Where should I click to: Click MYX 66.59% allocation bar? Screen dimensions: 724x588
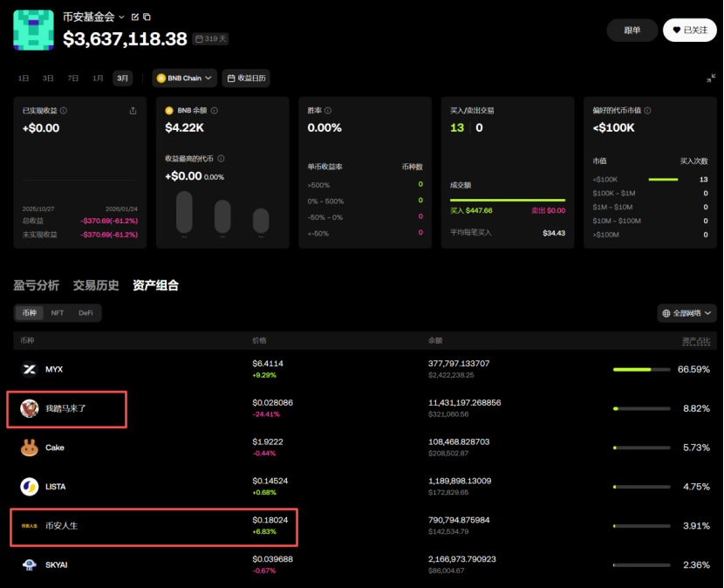tap(641, 370)
